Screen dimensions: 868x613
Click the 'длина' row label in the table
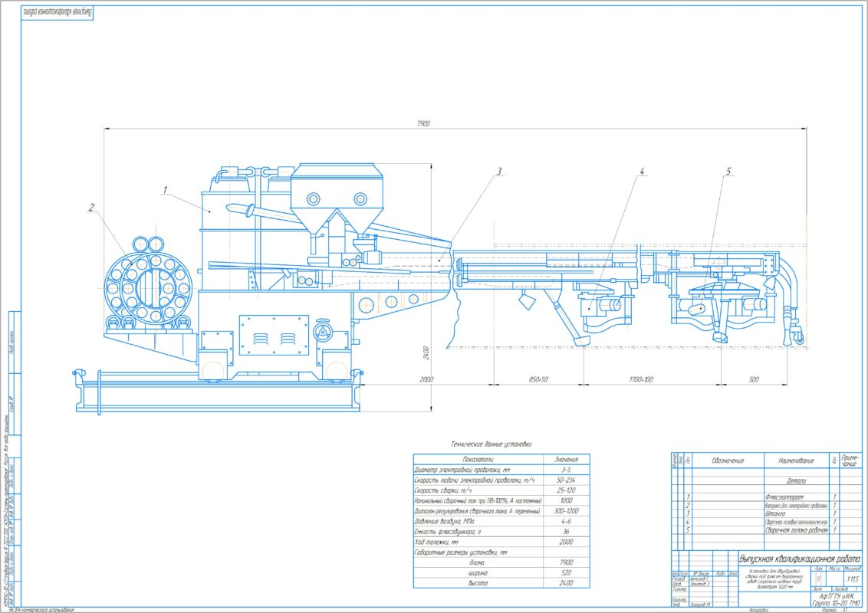click(477, 562)
